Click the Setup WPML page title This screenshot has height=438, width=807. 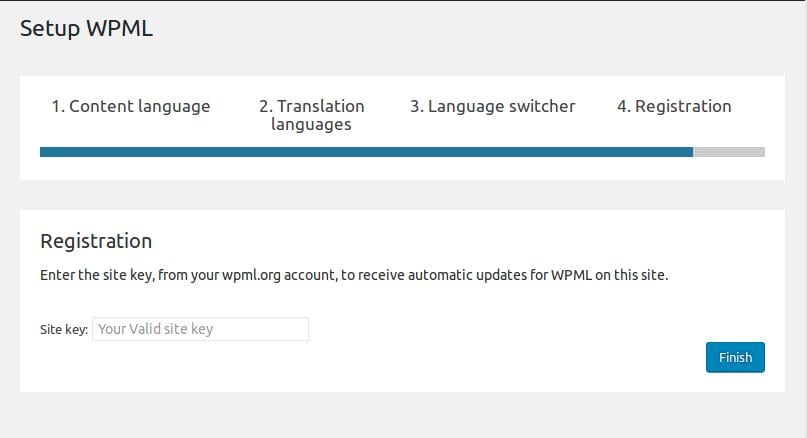pos(86,28)
